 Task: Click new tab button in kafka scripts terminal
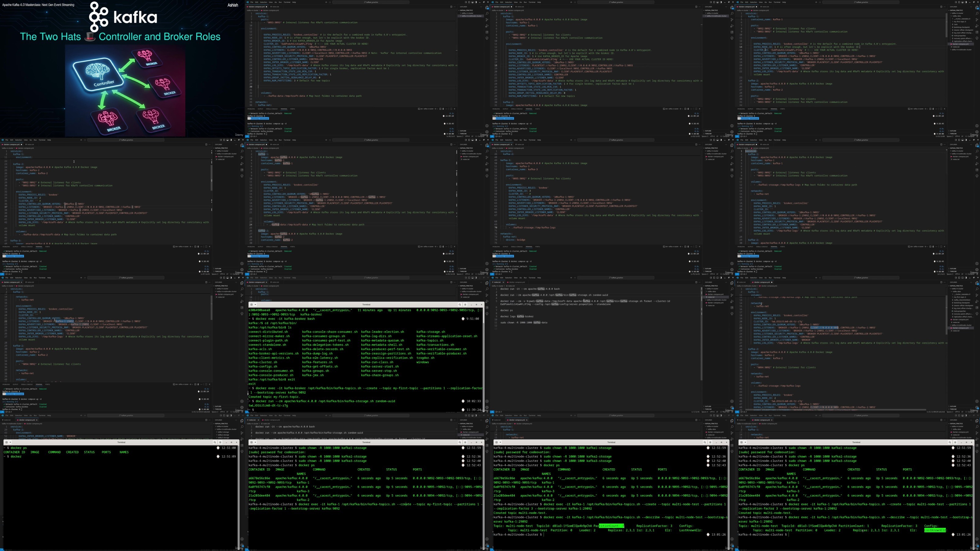point(251,305)
